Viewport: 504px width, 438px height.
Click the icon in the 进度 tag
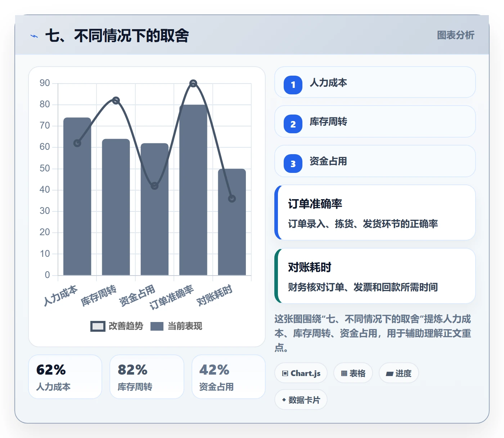click(390, 374)
